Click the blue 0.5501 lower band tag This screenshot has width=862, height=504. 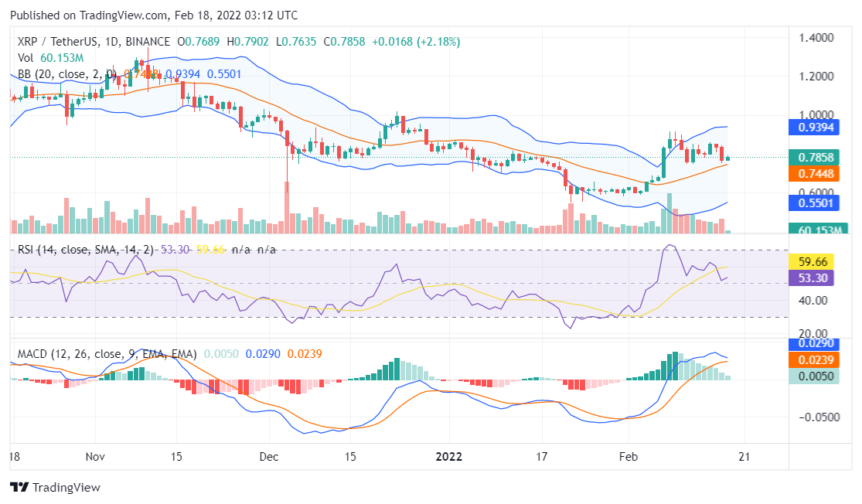pyautogui.click(x=816, y=203)
